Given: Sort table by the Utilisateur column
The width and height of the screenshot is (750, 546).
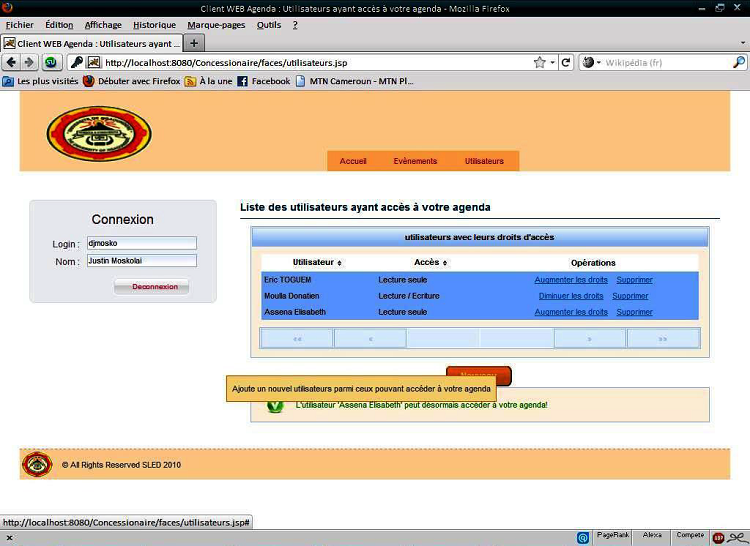Looking at the screenshot, I should [317, 262].
